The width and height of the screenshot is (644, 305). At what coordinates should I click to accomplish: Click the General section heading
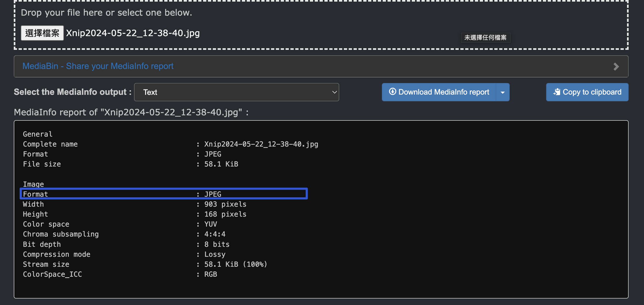click(x=37, y=134)
